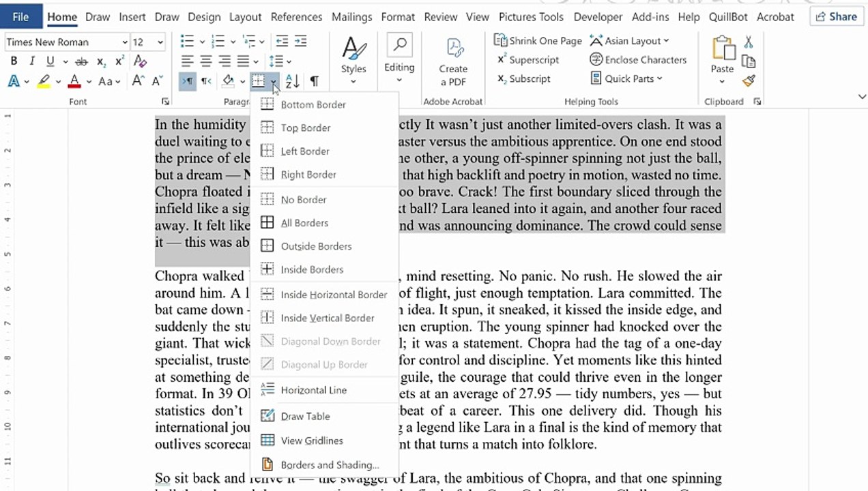Decrease the paragraph indent
This screenshot has width=868, height=491.
pos(281,42)
